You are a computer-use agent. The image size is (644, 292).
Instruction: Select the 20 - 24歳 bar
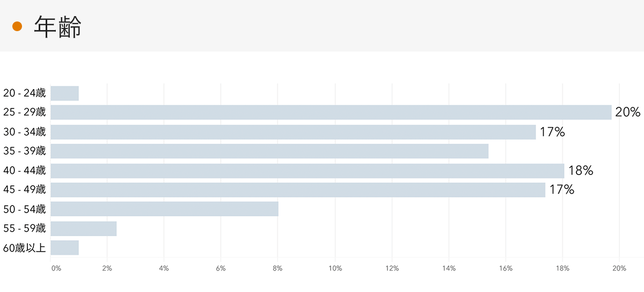tap(65, 93)
